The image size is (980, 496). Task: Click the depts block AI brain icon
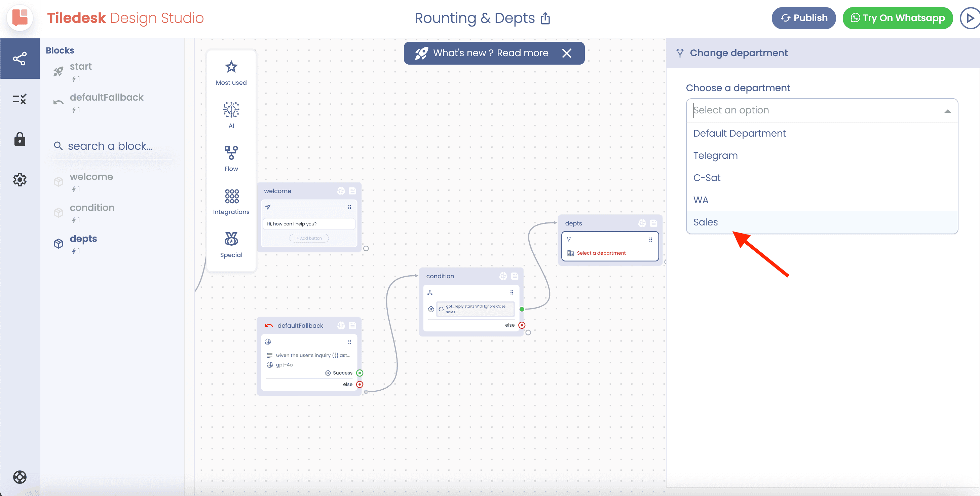(642, 223)
